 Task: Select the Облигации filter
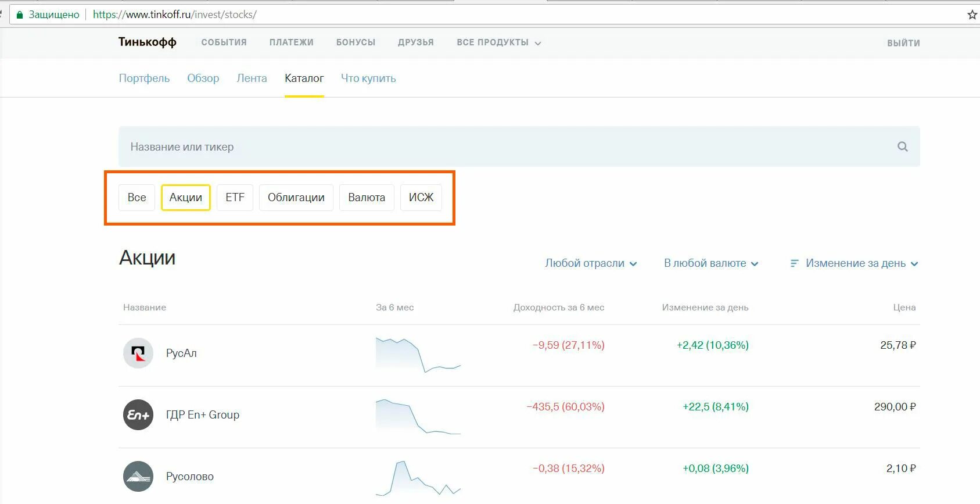pyautogui.click(x=296, y=197)
